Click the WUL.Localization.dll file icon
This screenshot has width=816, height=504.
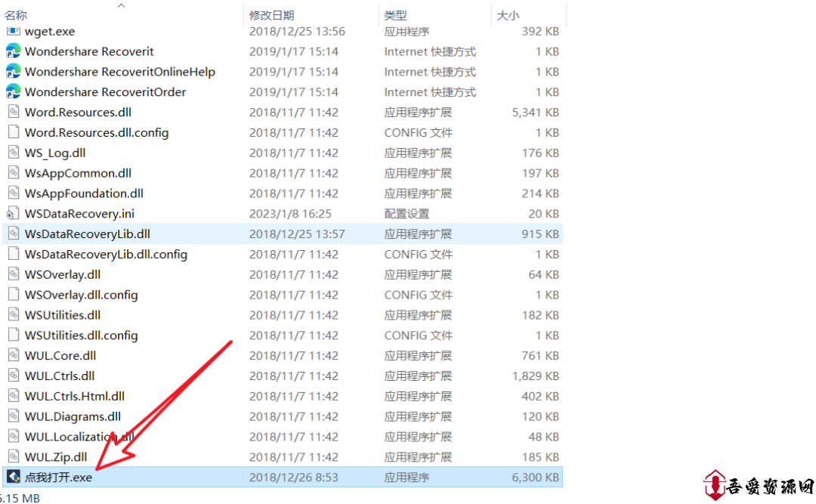(14, 437)
